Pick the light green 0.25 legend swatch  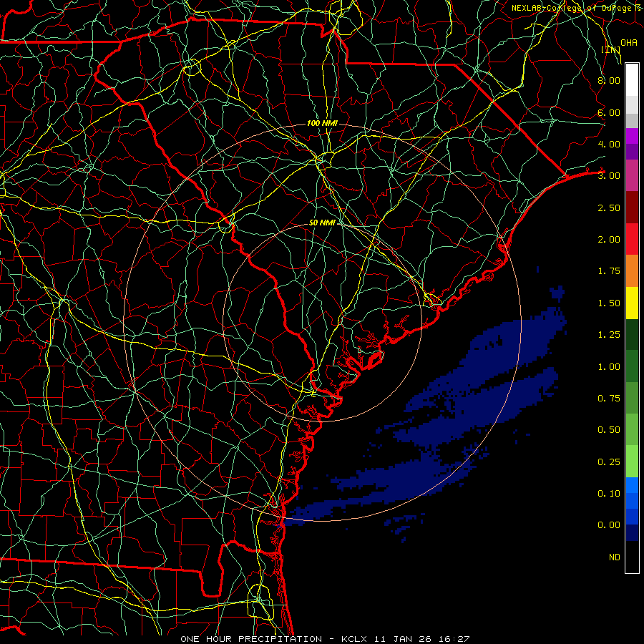tap(632, 462)
